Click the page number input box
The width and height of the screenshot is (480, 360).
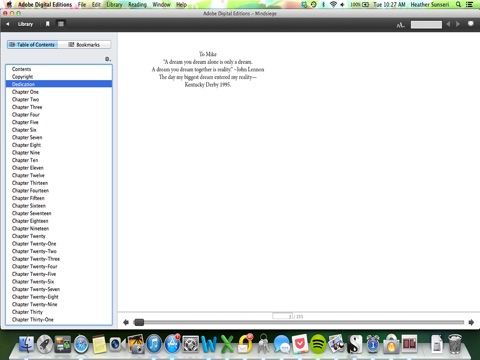click(x=282, y=316)
